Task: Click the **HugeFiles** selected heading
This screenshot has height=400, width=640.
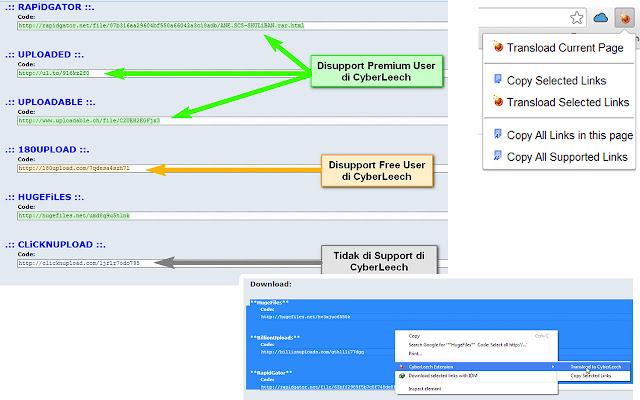Action: 270,302
